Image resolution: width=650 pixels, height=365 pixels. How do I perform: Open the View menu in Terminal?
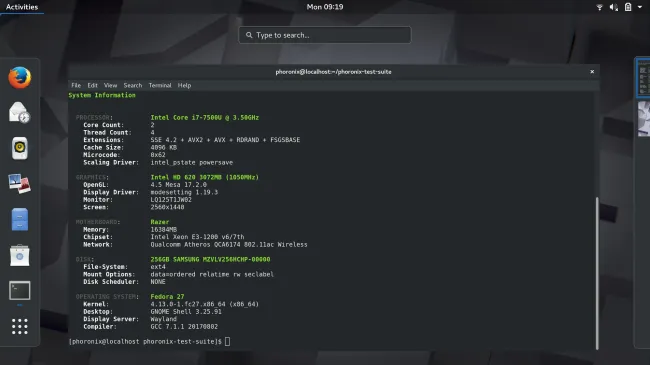tap(110, 85)
